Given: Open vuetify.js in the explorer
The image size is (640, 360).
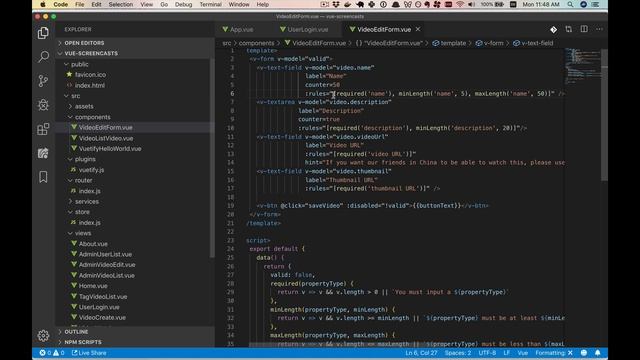Looking at the screenshot, I should (91, 170).
